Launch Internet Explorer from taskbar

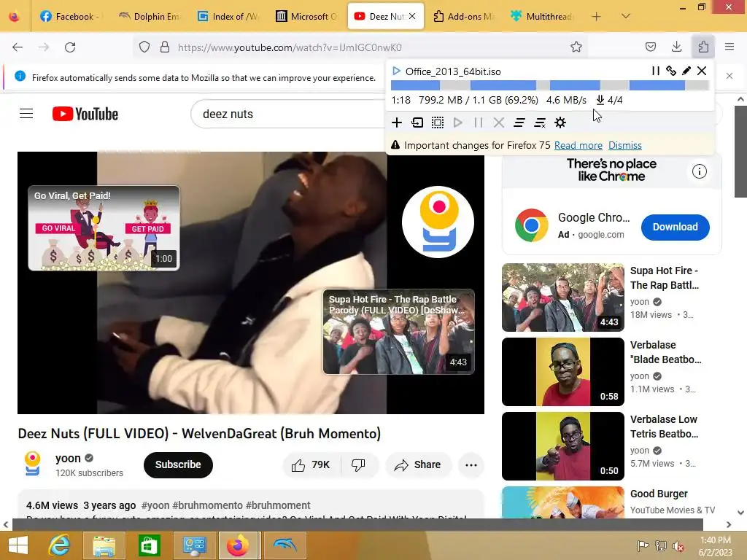pos(59,545)
